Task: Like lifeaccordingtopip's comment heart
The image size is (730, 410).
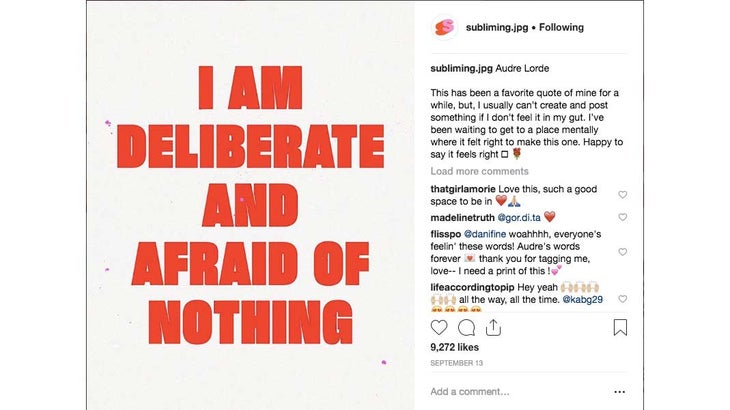Action: [x=622, y=299]
